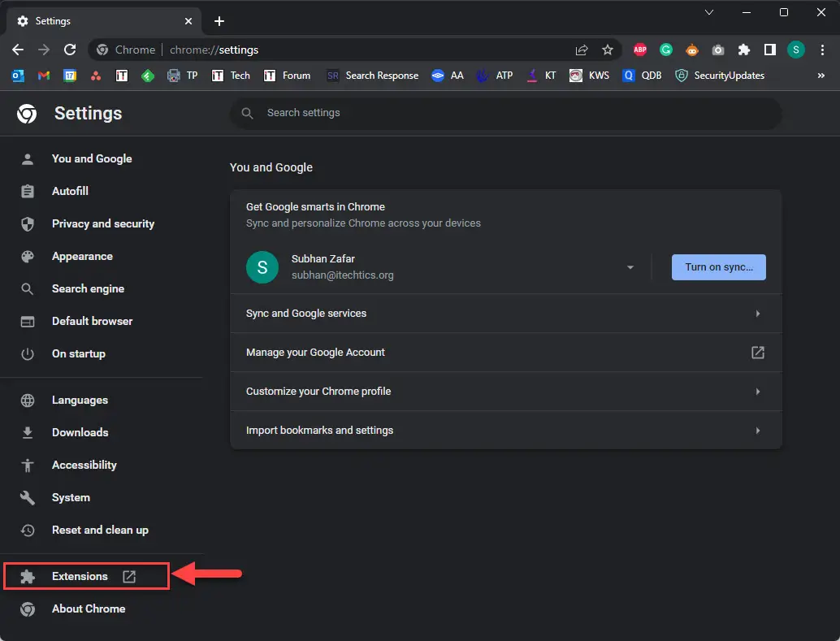Open the camera screenshot extension
The width and height of the screenshot is (840, 641).
(718, 50)
